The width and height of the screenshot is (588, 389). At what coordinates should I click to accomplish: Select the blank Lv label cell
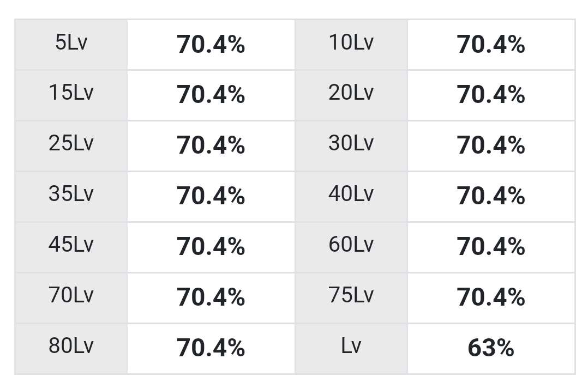351,349
